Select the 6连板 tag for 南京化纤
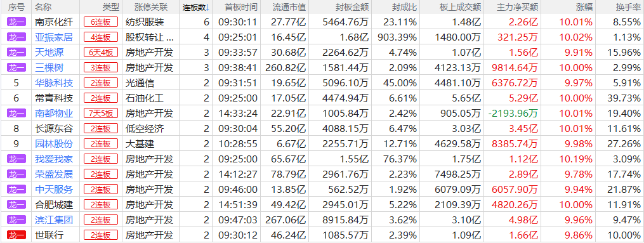The image size is (644, 243). pyautogui.click(x=101, y=22)
